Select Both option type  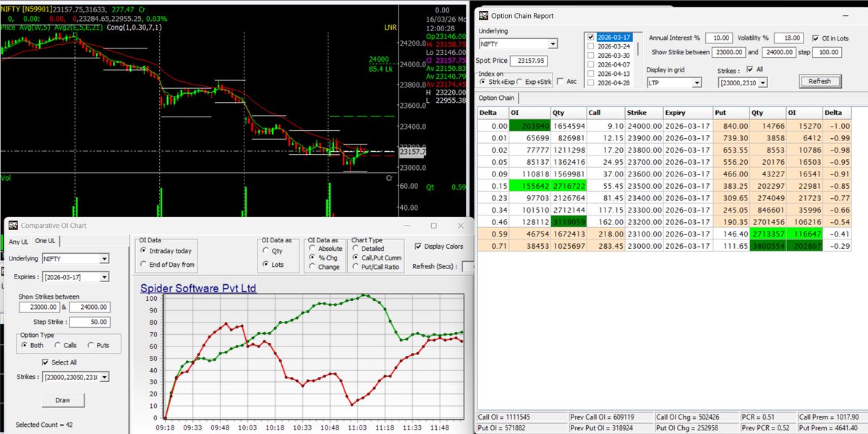(x=25, y=346)
